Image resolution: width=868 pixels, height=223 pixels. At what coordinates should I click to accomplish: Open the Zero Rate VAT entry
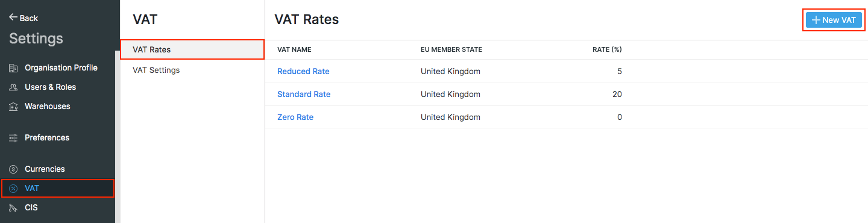point(295,117)
